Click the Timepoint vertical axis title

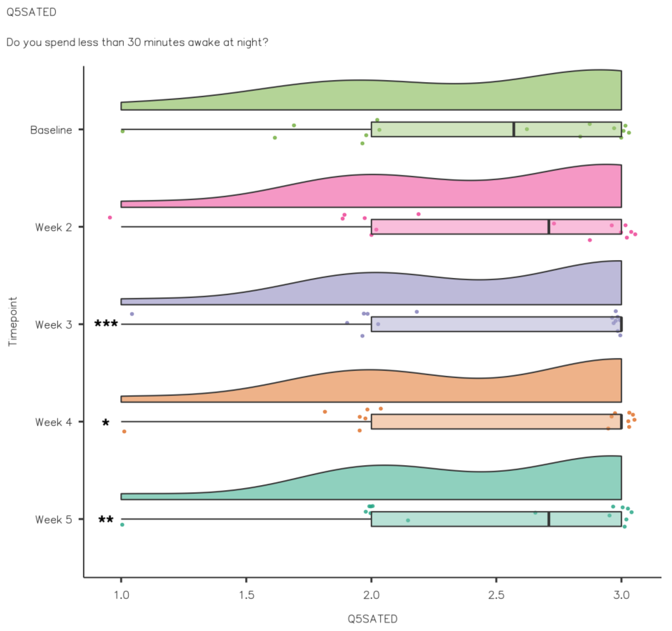[13, 321]
